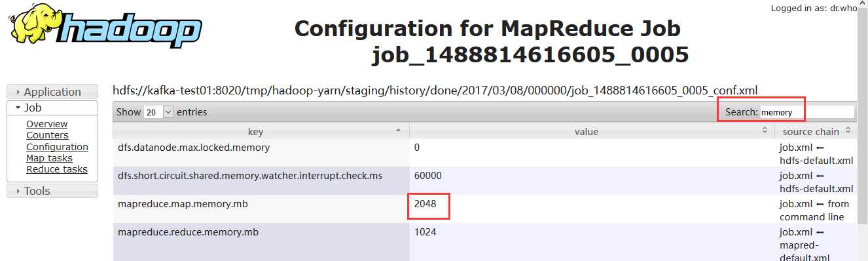Click the value 2048
868x261 pixels.
(425, 204)
